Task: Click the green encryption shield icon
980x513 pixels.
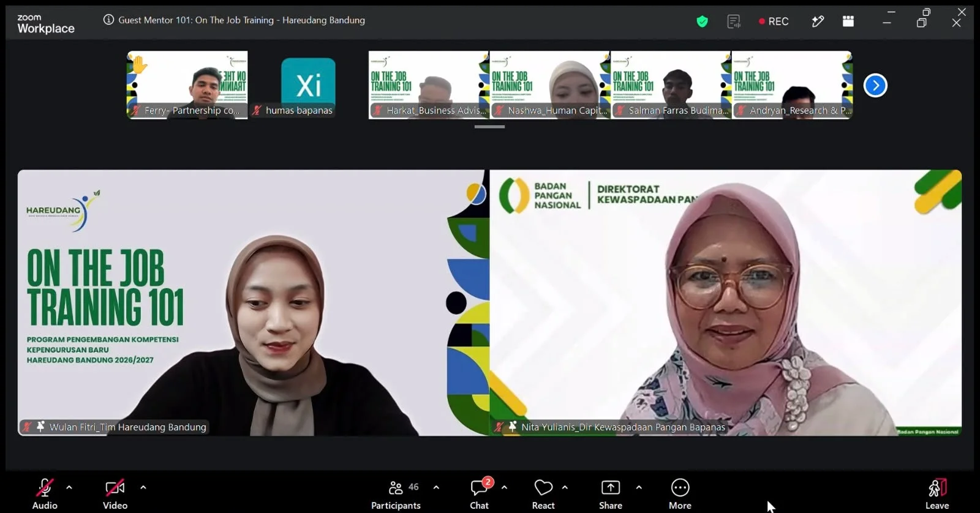Action: click(x=702, y=21)
